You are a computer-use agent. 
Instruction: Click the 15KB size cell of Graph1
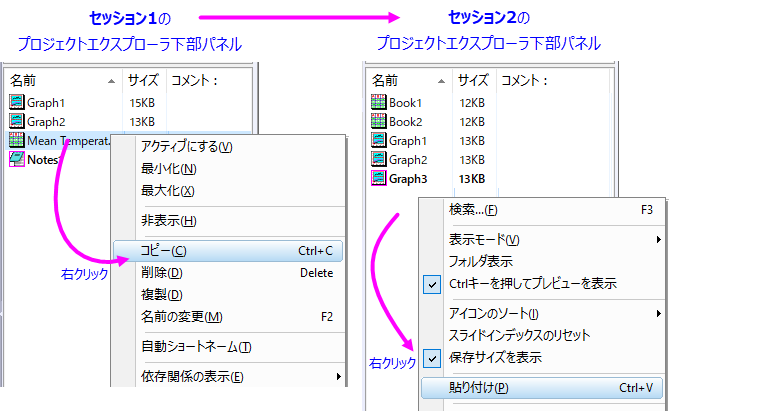tap(142, 103)
